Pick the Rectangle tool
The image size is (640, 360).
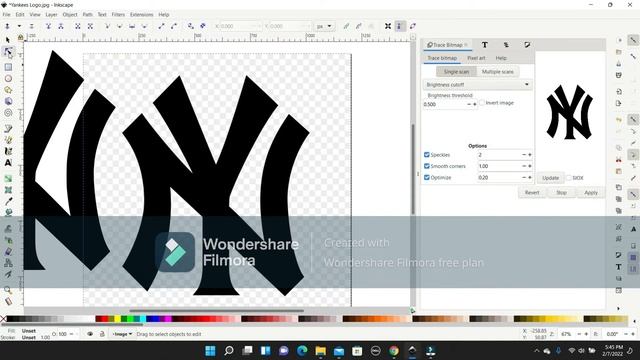coord(8,67)
